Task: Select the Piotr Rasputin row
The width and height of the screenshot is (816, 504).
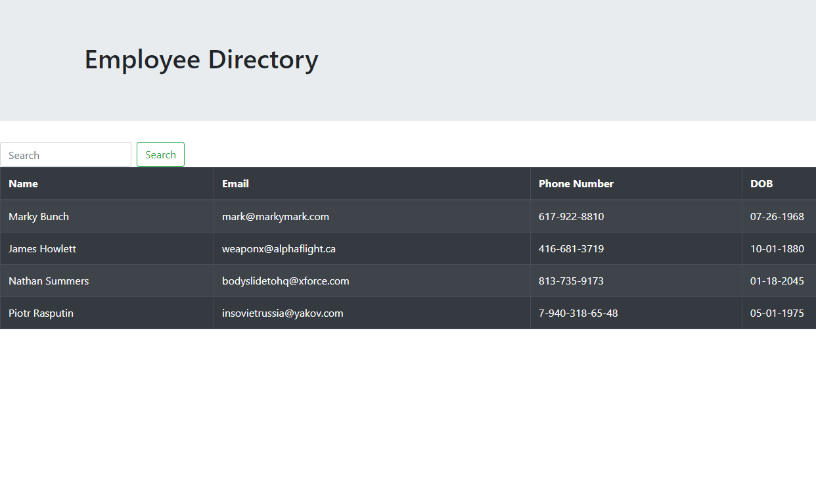Action: (41, 313)
